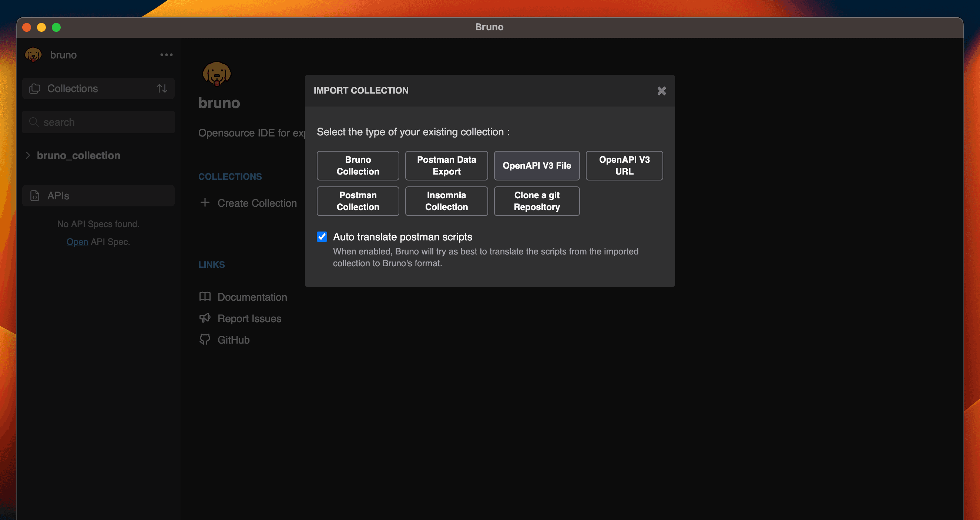Choose the Insomnia Collection import type

446,201
